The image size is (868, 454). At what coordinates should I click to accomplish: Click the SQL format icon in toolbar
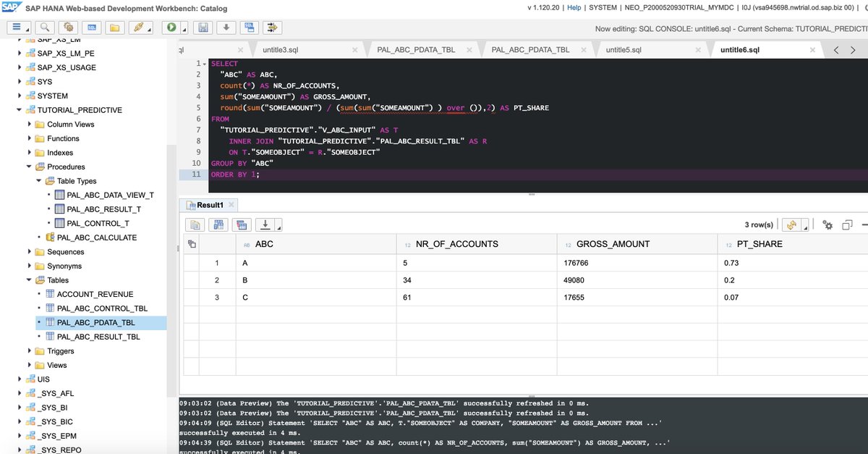(250, 28)
